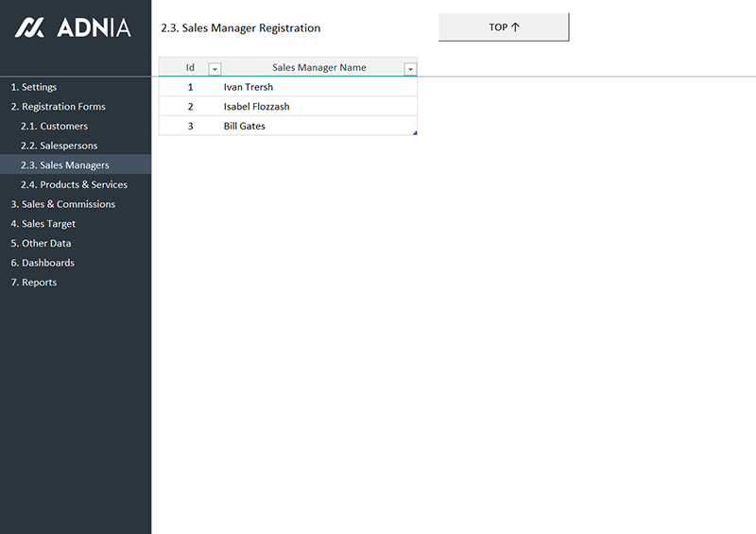756x534 pixels.
Task: Click the Isabel Flozzash name cell
Action: tap(256, 107)
